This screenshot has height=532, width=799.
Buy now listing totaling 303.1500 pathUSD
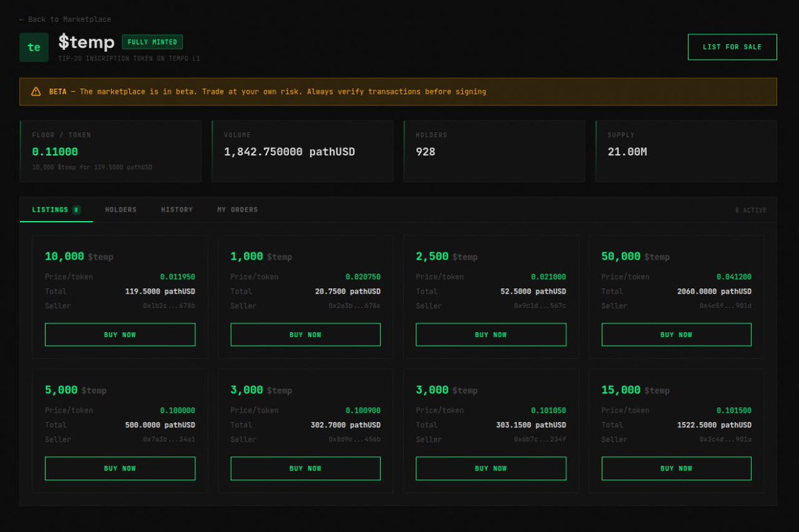491,469
